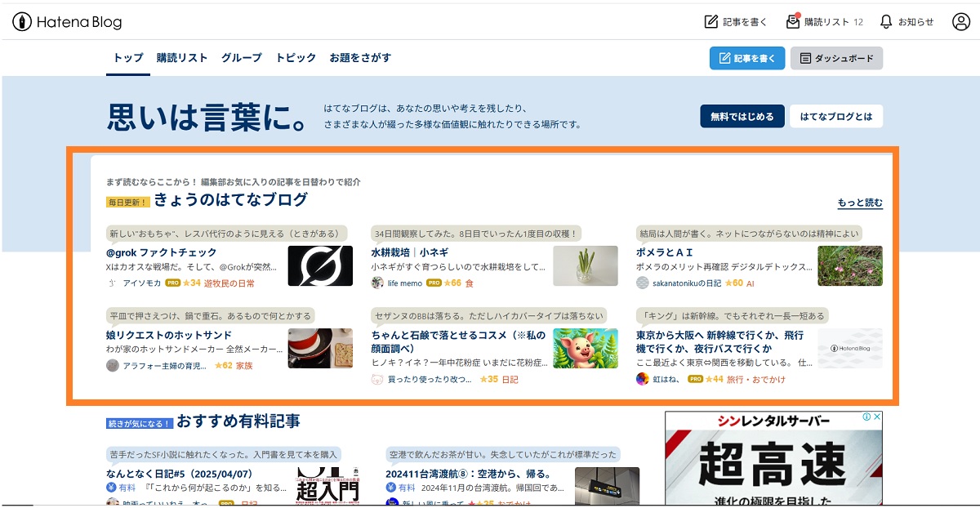Viewport: 980px width, 508px height.
Task: Click the 買ったり使ったり author avatar
Action: click(x=377, y=380)
